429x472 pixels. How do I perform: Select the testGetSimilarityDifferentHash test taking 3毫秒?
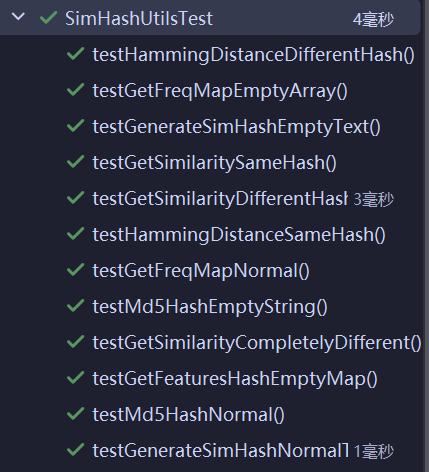[220, 199]
